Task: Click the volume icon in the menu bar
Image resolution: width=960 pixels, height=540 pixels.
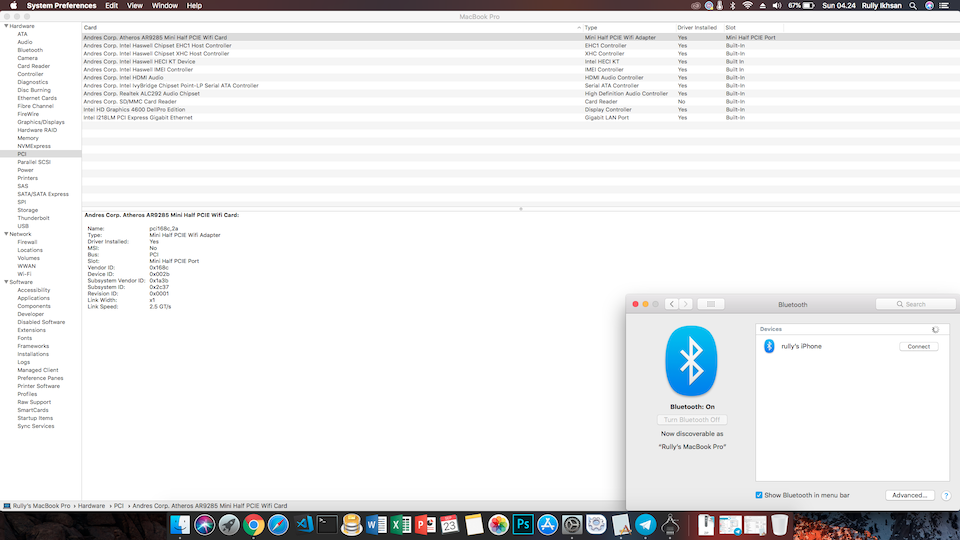Action: (777, 6)
